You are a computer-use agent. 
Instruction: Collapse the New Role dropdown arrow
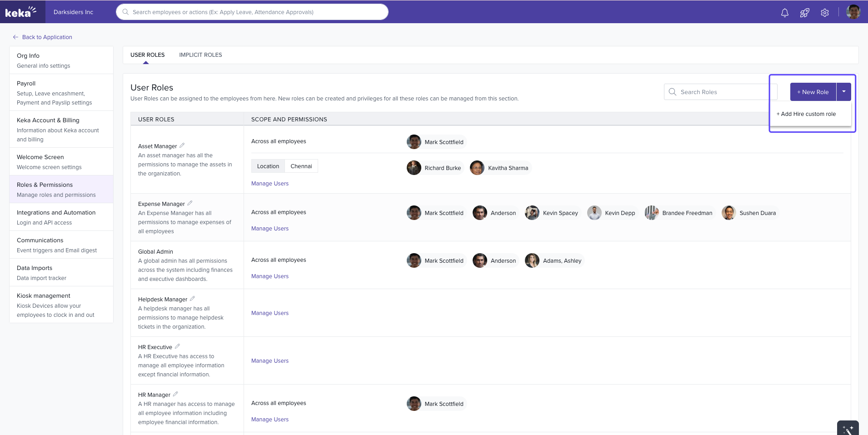(844, 92)
